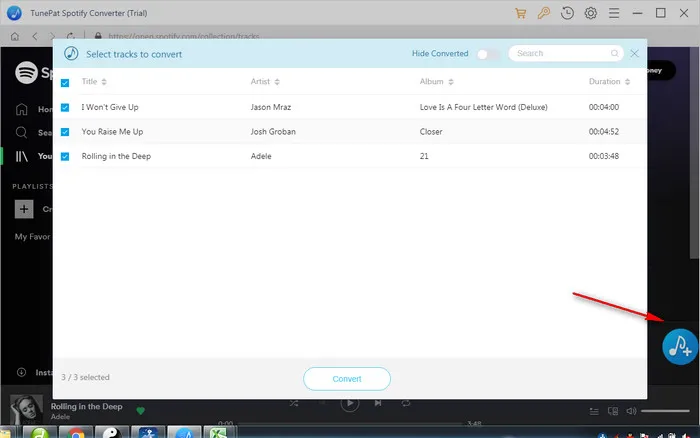The image size is (700, 438).
Task: Close the Select tracks dialog
Action: pyautogui.click(x=634, y=53)
